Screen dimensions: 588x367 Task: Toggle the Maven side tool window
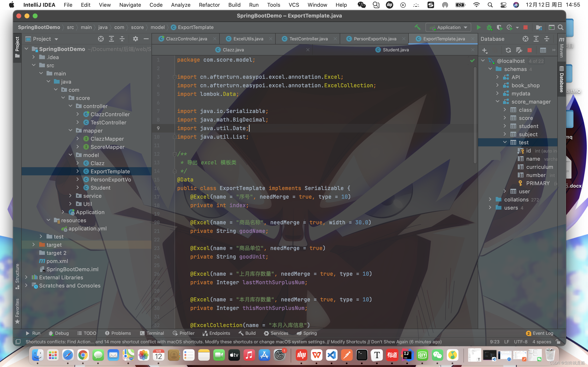coord(561,47)
